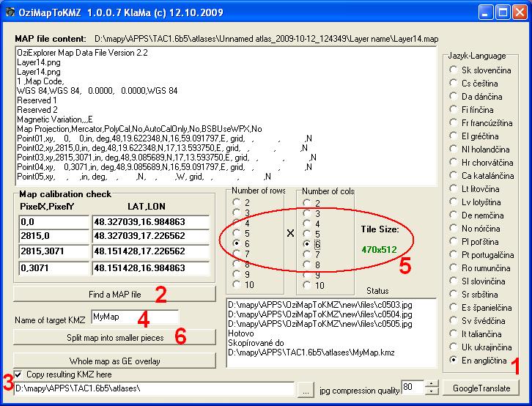This screenshot has height=406, width=532.
Task: Click the 48.151428,17.226562 LAT,LON field
Action: [x=151, y=251]
